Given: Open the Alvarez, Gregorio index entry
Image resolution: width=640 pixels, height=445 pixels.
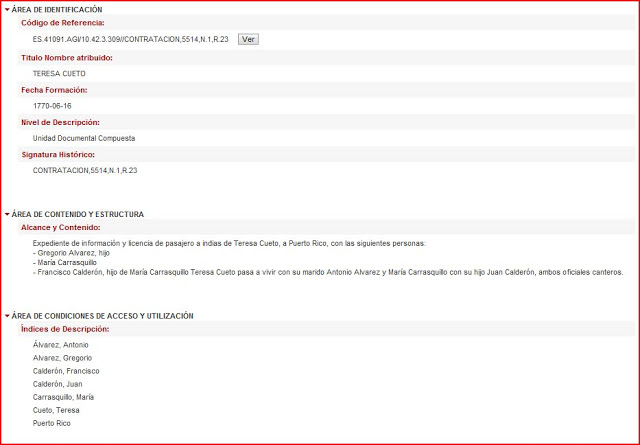Looking at the screenshot, I should (62, 358).
